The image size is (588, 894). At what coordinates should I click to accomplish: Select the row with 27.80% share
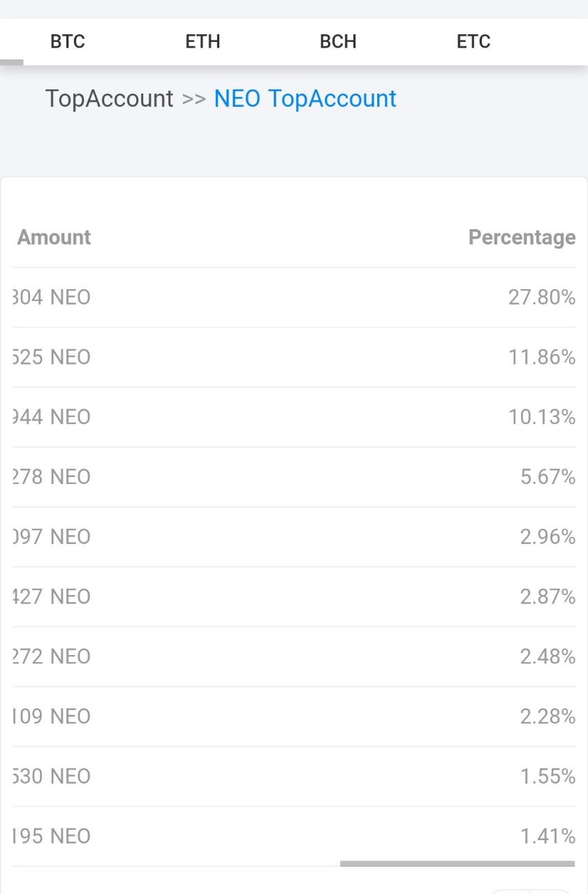click(x=294, y=298)
